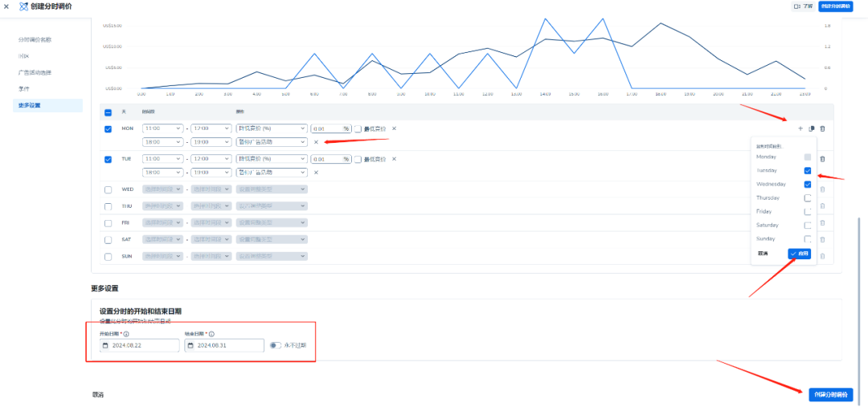Open MON 11:00 start time dropdown
The image size is (868, 411).
point(162,128)
